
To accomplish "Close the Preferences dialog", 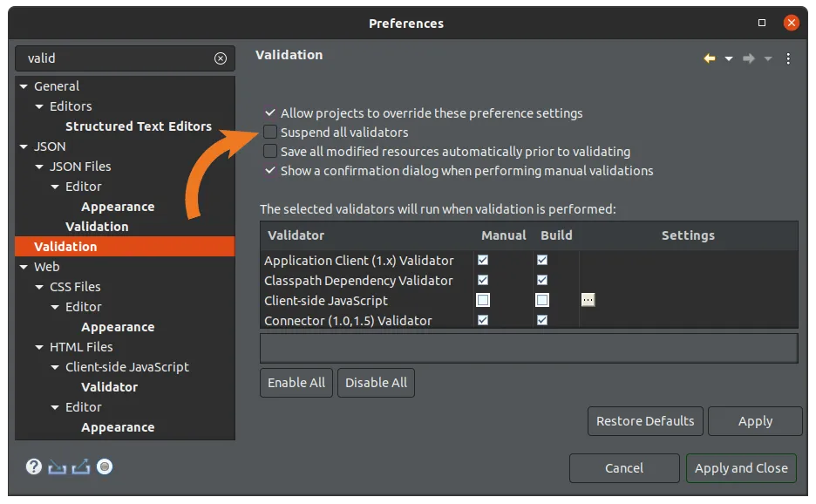I will pyautogui.click(x=791, y=23).
